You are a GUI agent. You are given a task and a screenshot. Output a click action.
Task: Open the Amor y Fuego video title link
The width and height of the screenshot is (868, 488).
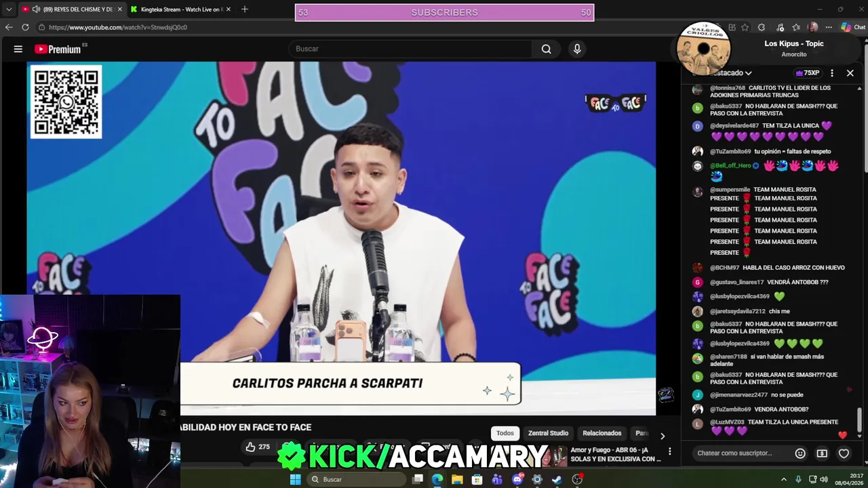click(616, 454)
